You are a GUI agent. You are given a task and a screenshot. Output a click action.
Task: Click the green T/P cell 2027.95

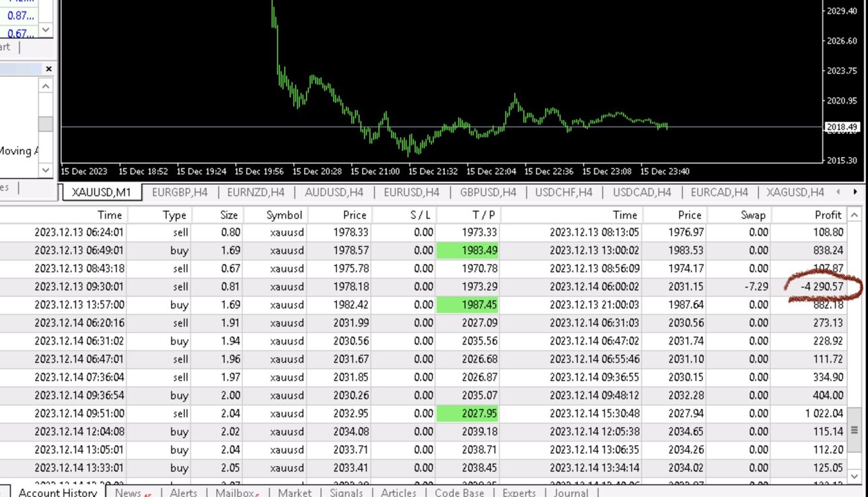pos(468,413)
